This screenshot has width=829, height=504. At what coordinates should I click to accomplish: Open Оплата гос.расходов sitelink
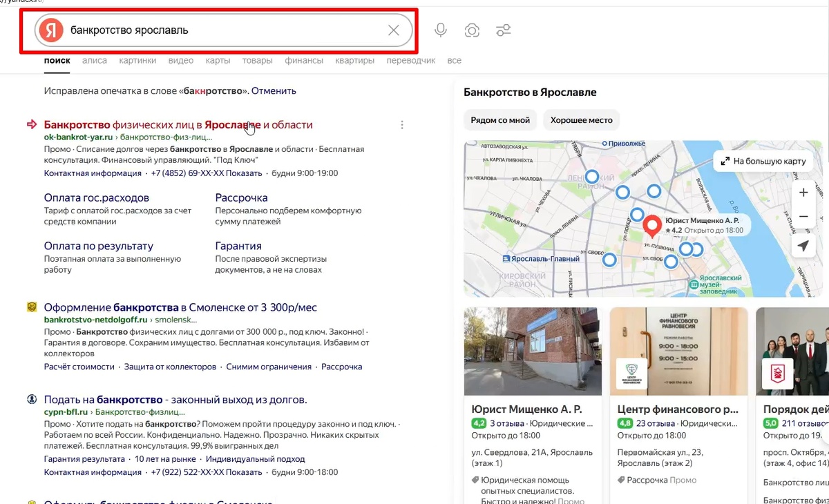point(97,197)
